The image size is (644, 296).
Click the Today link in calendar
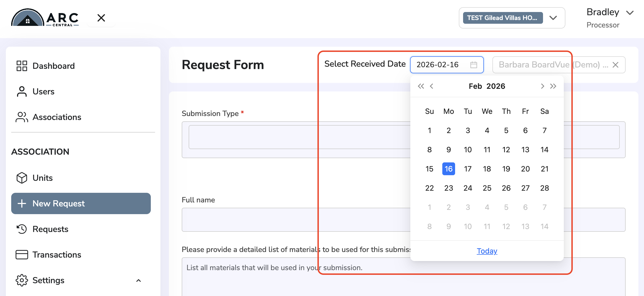click(x=487, y=251)
